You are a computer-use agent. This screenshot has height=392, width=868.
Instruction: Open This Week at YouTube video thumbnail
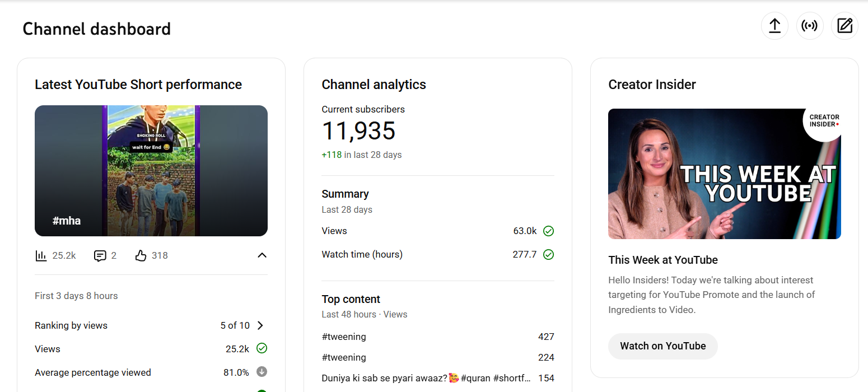(x=724, y=174)
